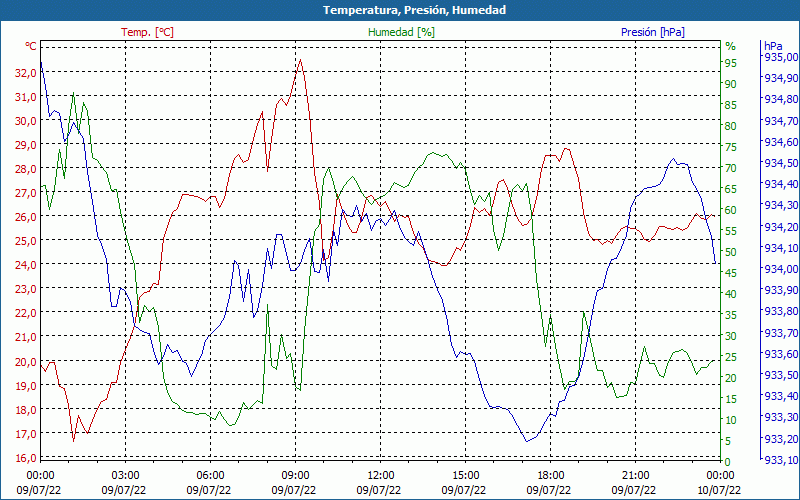800x500 pixels.
Task: Click the '934,00' pressure axis value
Action: [x=781, y=268]
